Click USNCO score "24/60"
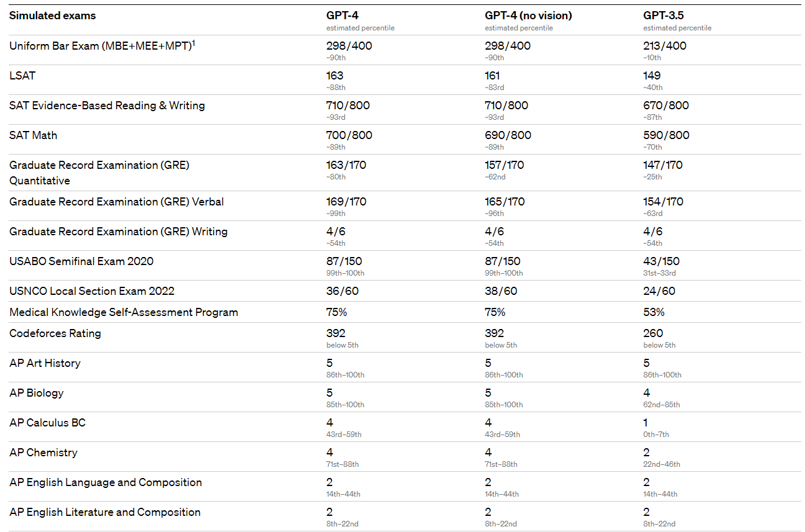Screen dimensions: 805x532 click(x=659, y=291)
